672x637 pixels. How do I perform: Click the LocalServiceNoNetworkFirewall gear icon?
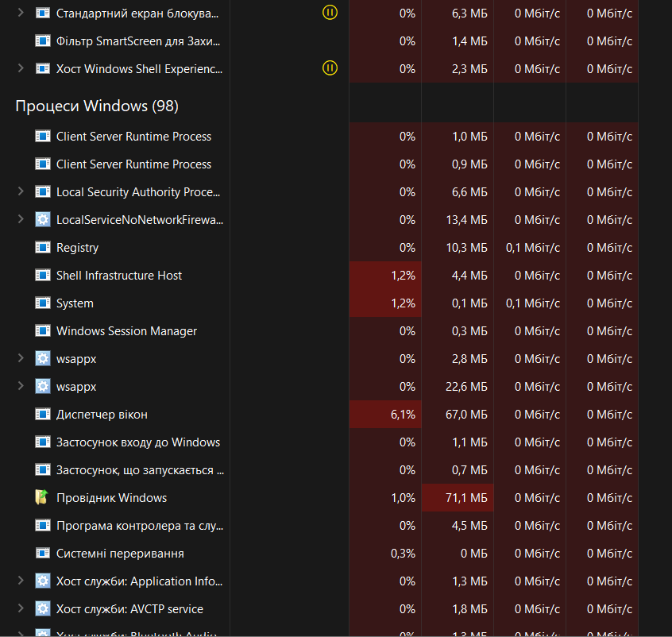(x=42, y=219)
